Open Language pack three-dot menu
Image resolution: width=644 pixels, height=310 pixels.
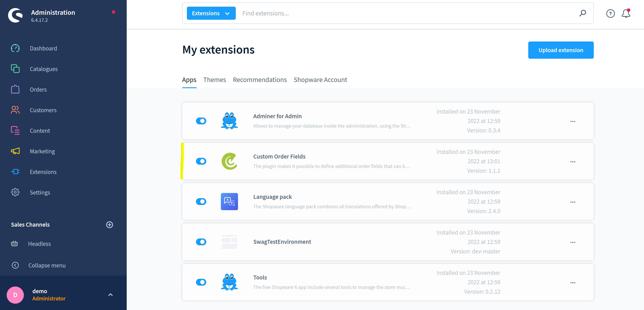click(573, 202)
